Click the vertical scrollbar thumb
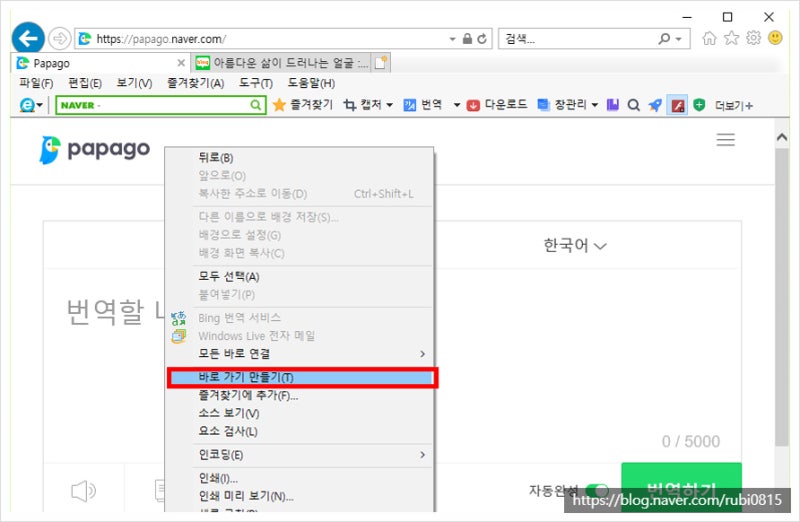Screen dimensions: 800x522 coord(781,297)
